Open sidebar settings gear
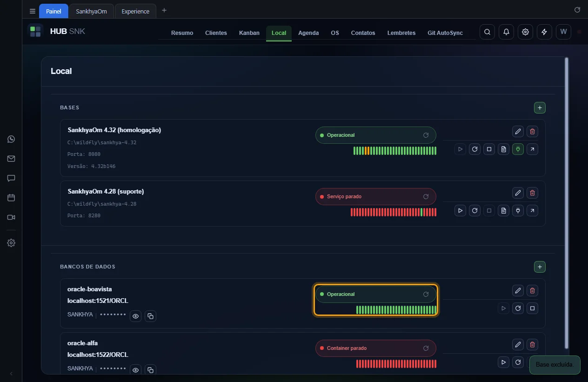 [11, 243]
